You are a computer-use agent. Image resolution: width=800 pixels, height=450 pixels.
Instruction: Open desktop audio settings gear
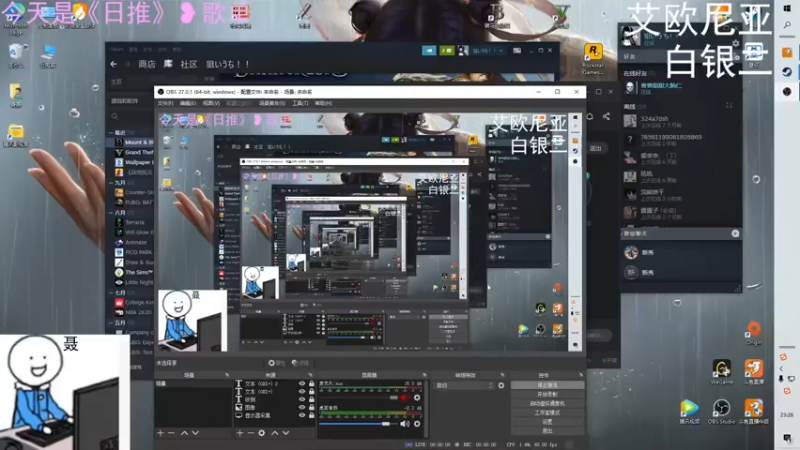(417, 423)
